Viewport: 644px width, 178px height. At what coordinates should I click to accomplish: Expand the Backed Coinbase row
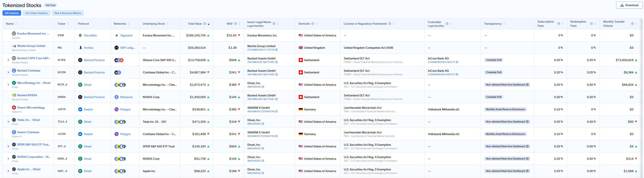tap(8, 72)
